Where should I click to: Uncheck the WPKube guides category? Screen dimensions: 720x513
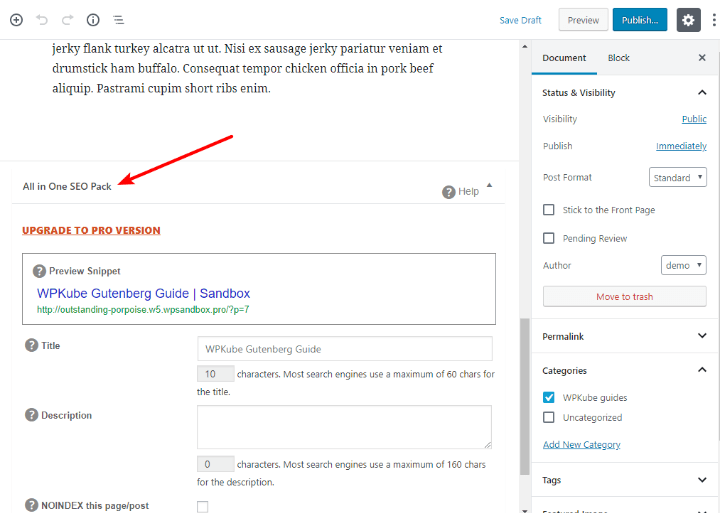[549, 397]
